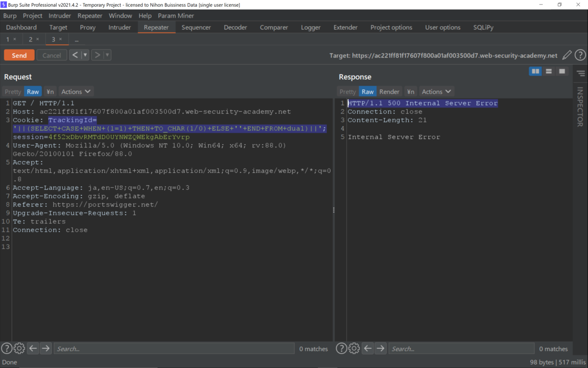Open Response Actions dropdown
Screen dimensions: 588x368
click(x=437, y=92)
